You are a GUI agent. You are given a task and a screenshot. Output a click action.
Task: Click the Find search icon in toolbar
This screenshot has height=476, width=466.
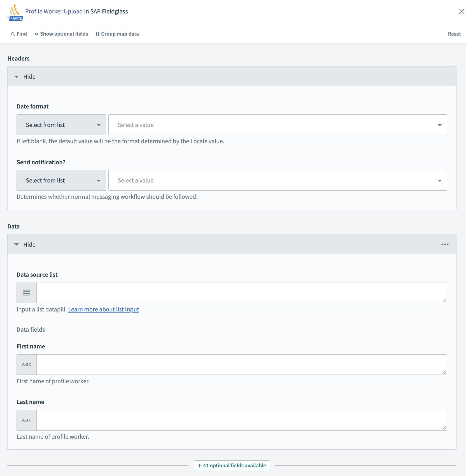click(13, 34)
